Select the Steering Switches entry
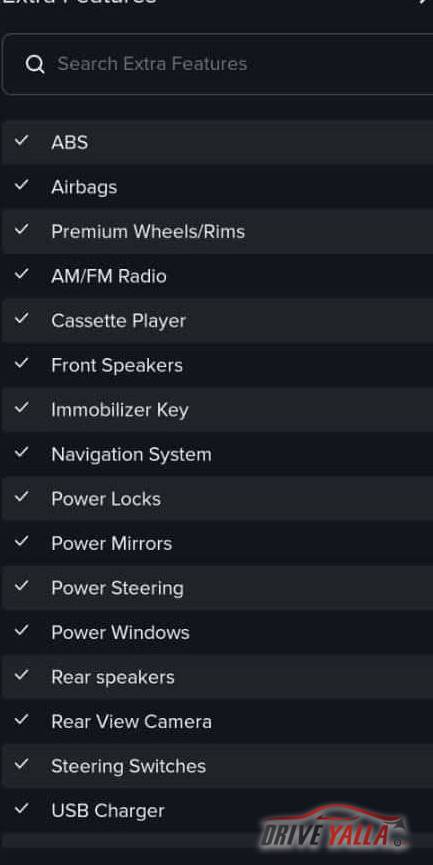The image size is (433, 865). pos(218,766)
